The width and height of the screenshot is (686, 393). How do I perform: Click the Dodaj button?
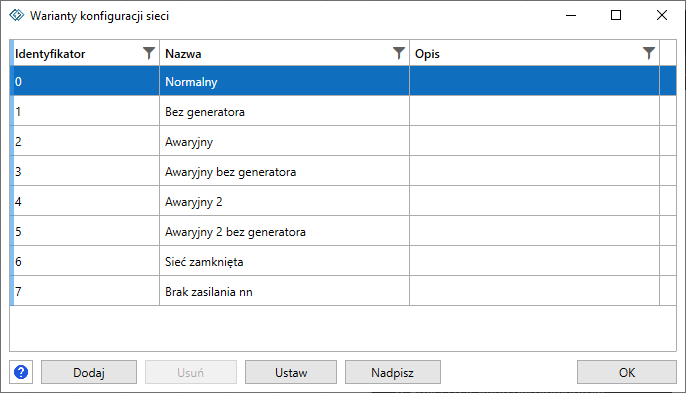pos(89,372)
